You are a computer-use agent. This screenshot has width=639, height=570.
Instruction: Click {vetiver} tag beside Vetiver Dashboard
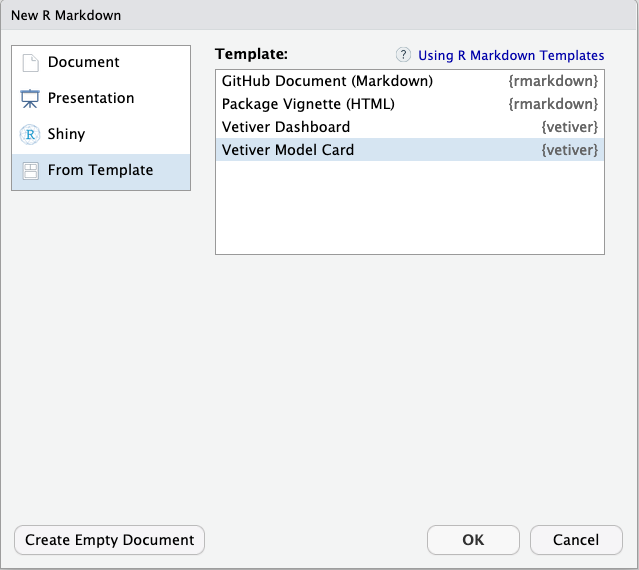569,127
